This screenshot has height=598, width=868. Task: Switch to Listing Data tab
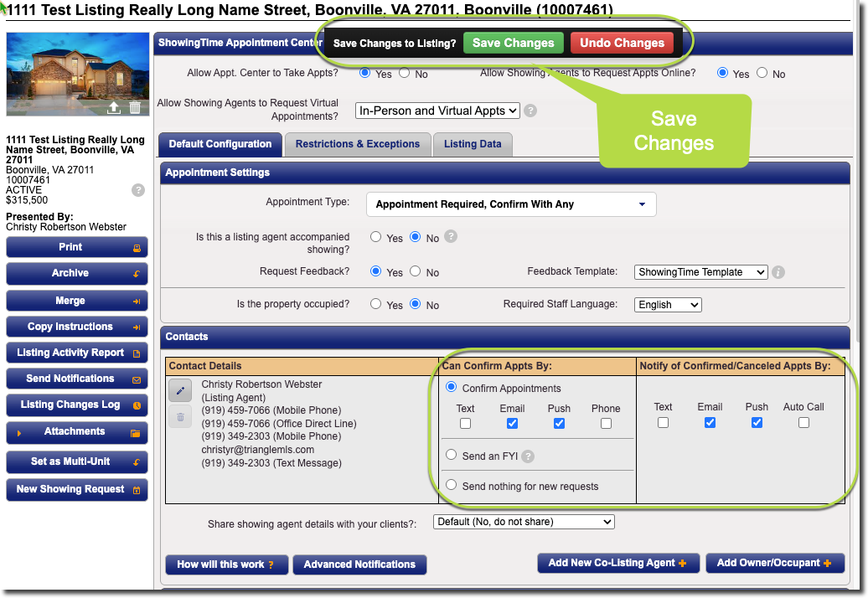473,144
